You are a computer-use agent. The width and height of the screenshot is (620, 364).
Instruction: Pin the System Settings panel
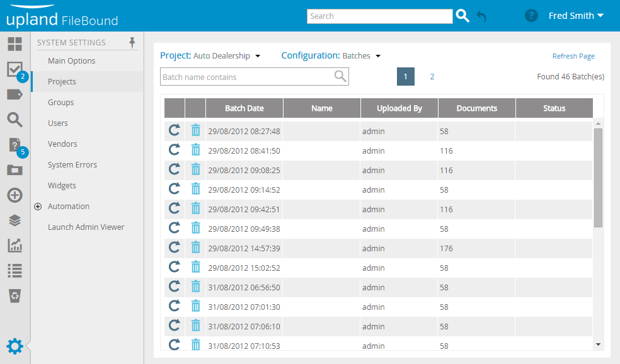tap(132, 42)
